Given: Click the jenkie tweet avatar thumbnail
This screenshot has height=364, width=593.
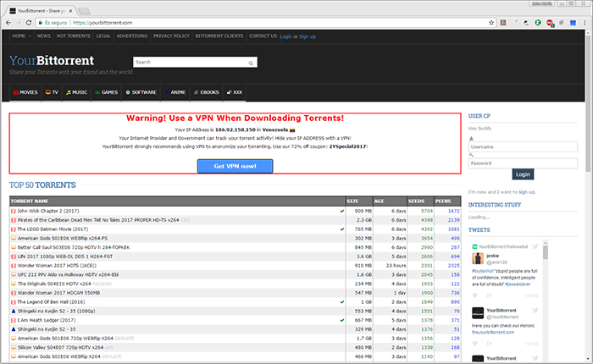Looking at the screenshot, I should [x=478, y=258].
